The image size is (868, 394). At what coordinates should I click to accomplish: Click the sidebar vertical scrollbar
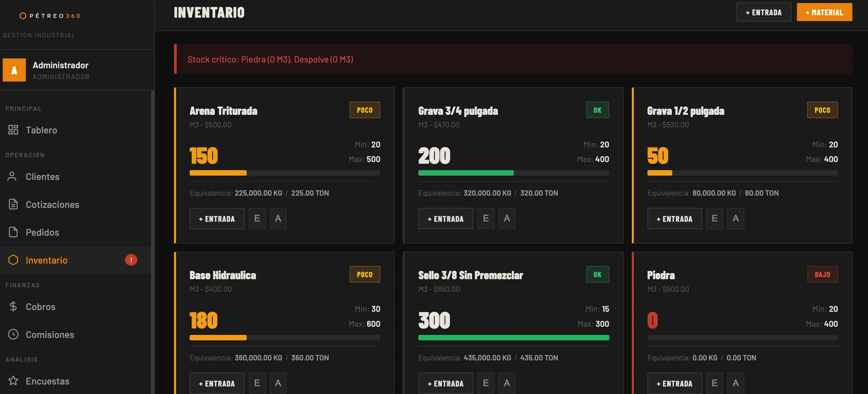153,242
